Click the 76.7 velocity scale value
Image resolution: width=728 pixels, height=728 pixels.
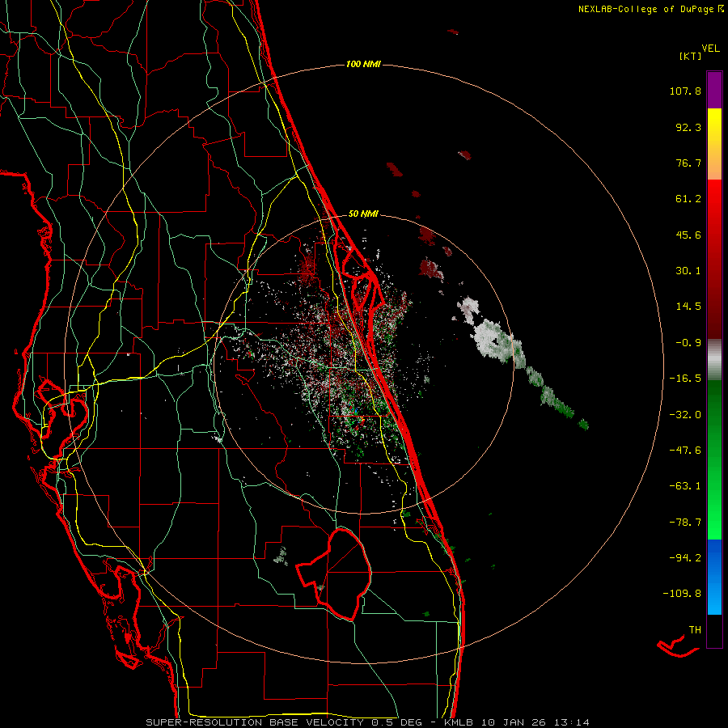pos(688,163)
